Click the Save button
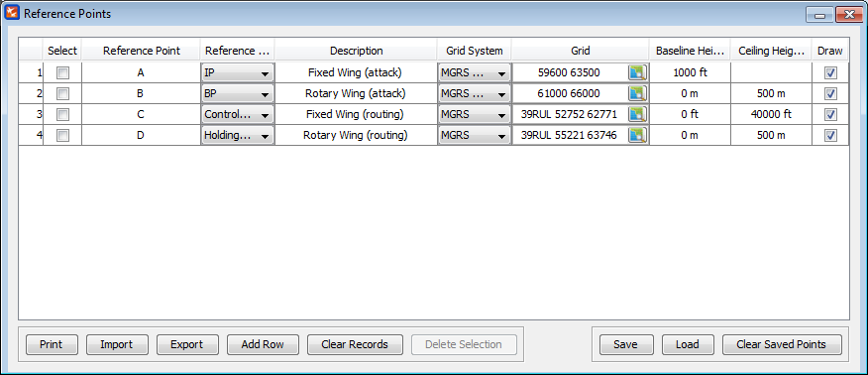The width and height of the screenshot is (868, 375). (x=626, y=344)
